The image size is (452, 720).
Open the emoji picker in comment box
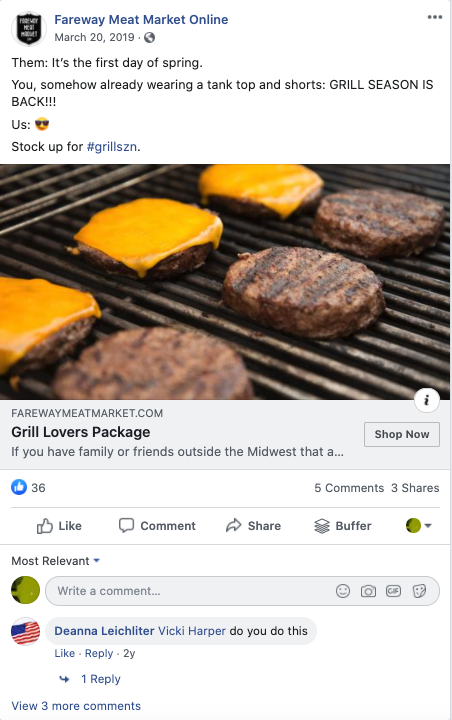(343, 591)
